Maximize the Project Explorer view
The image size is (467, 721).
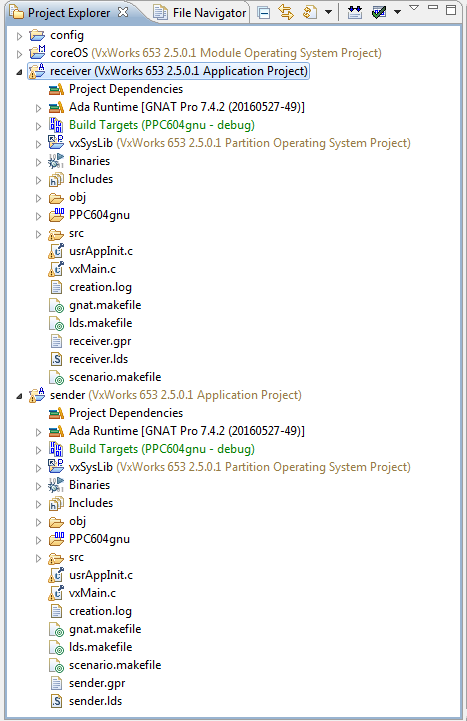pos(451,9)
